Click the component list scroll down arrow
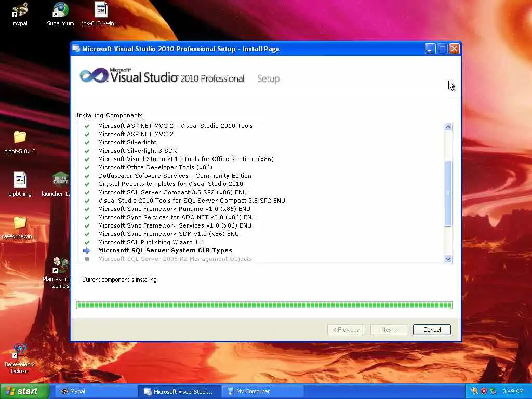 [448, 259]
